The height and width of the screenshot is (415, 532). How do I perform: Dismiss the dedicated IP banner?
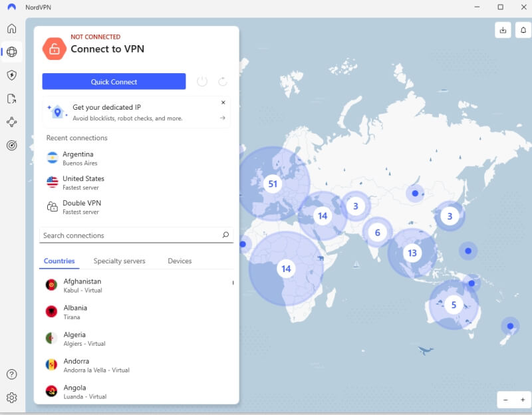223,102
